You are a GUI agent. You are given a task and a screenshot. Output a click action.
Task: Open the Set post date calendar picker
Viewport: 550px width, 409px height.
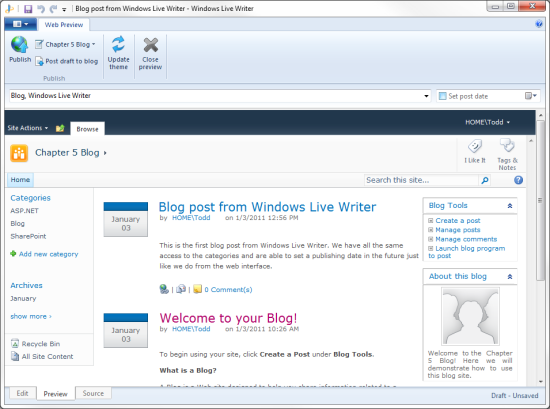point(530,96)
